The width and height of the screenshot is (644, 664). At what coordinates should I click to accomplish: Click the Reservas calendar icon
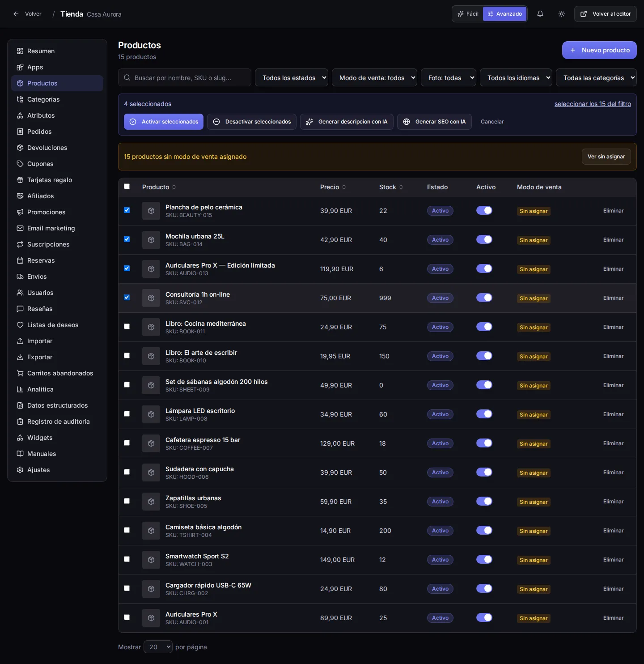(20, 260)
